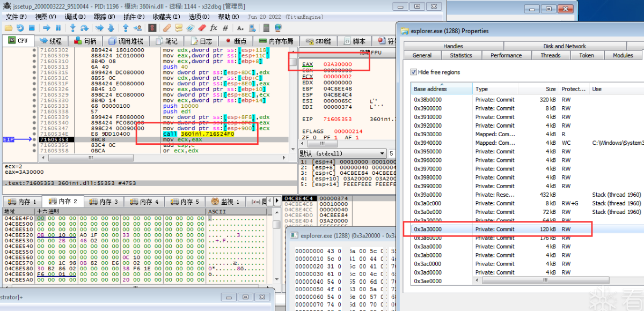
Task: Open Disk and Network tab in Properties
Action: click(x=565, y=46)
